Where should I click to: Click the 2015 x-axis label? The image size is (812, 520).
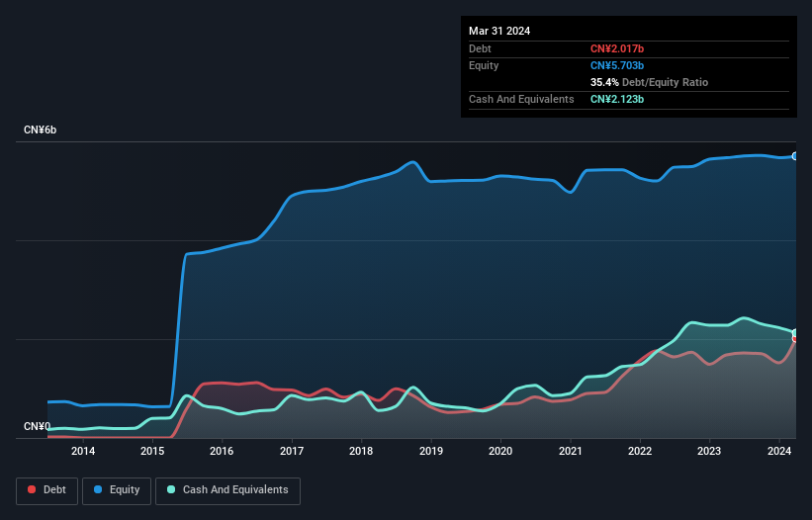[x=152, y=451]
